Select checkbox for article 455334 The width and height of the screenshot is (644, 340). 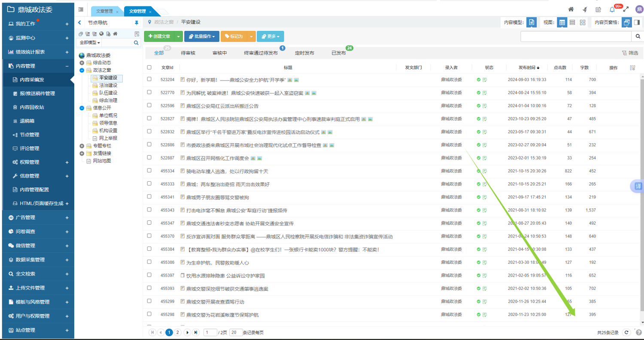[149, 171]
